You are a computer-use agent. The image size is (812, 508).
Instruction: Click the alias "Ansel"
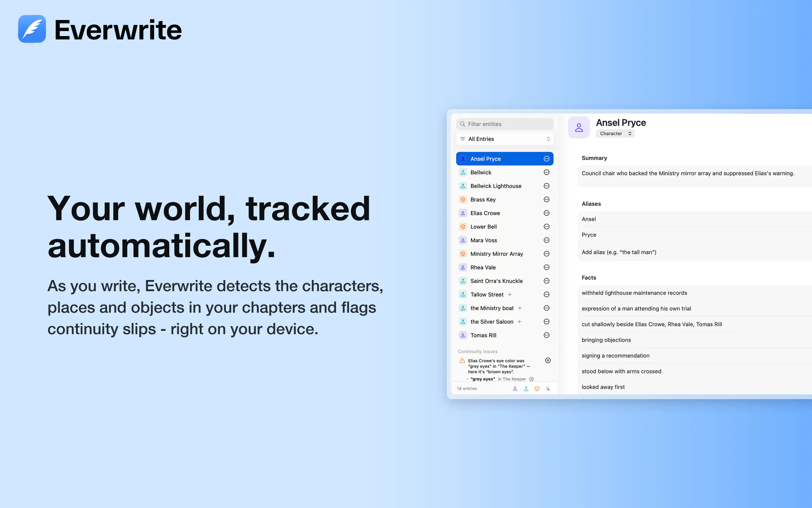pos(695,219)
